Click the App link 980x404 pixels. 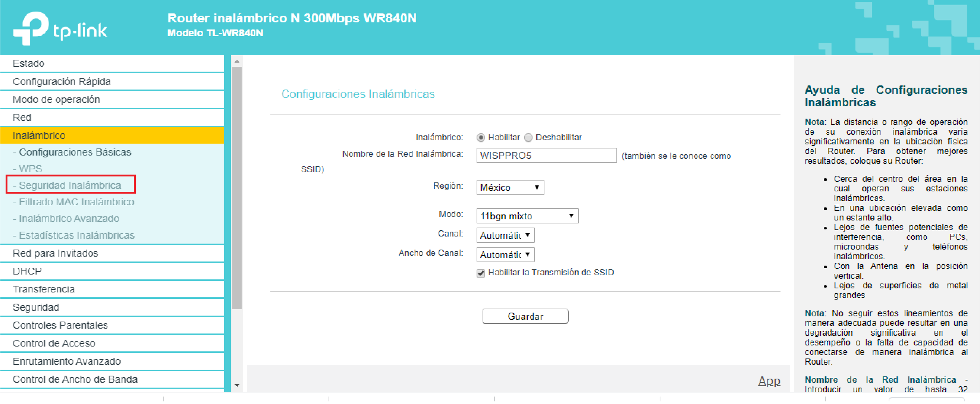coord(769,381)
